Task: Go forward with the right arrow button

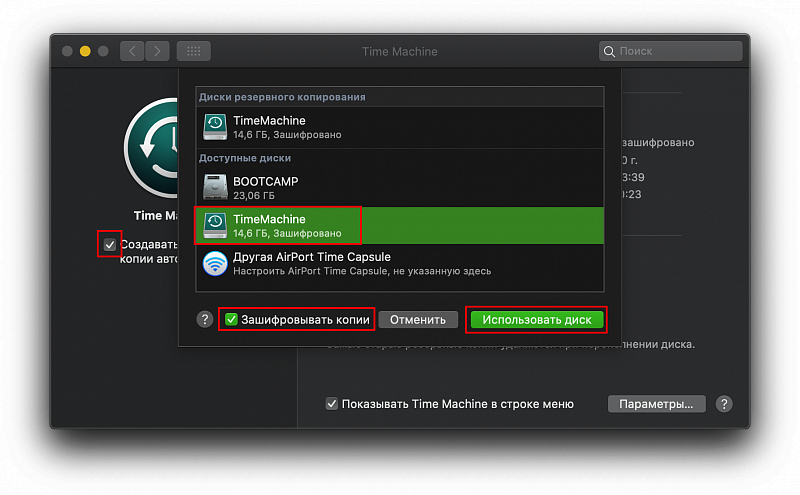Action: coord(157,51)
